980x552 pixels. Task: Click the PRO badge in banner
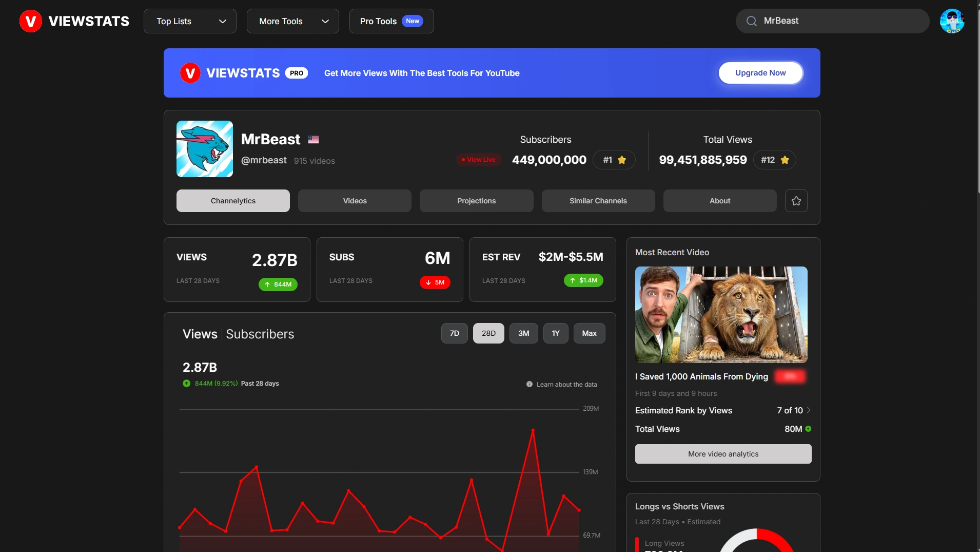[x=297, y=73]
